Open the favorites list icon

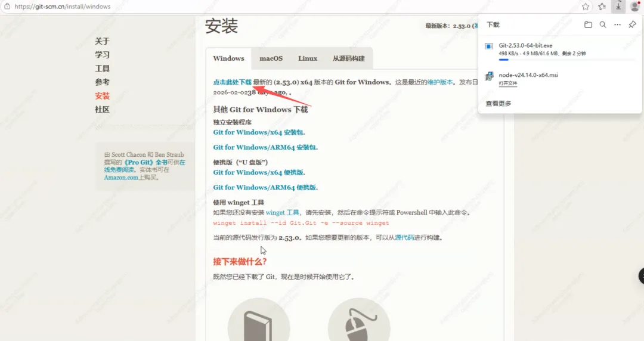pyautogui.click(x=602, y=6)
